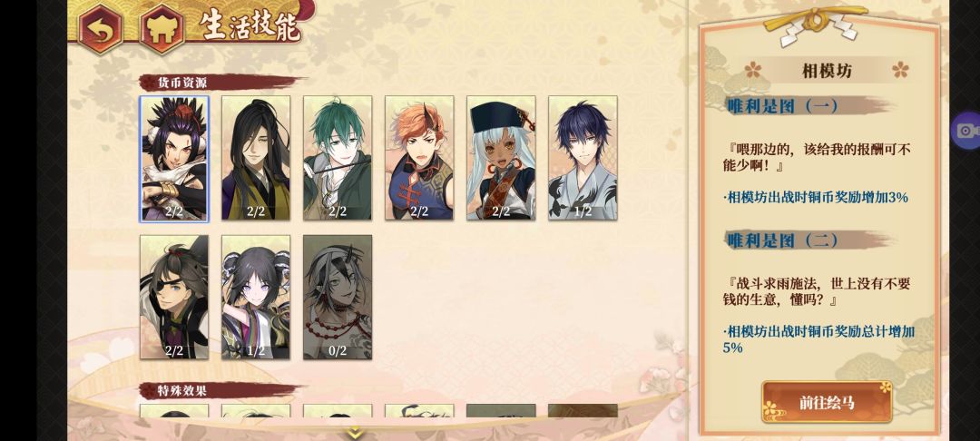The image size is (980, 441).
Task: Choose the green-haired character card
Action: click(338, 158)
